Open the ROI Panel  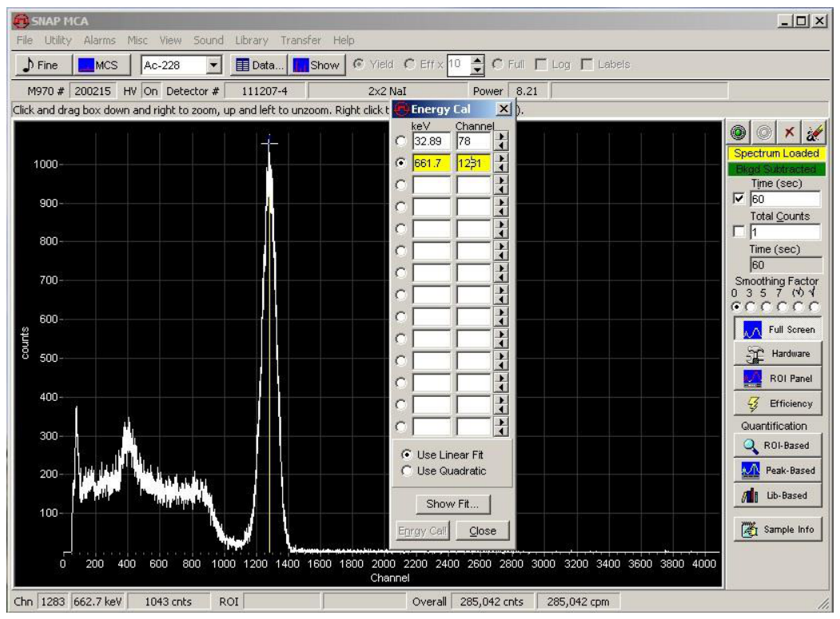point(778,379)
